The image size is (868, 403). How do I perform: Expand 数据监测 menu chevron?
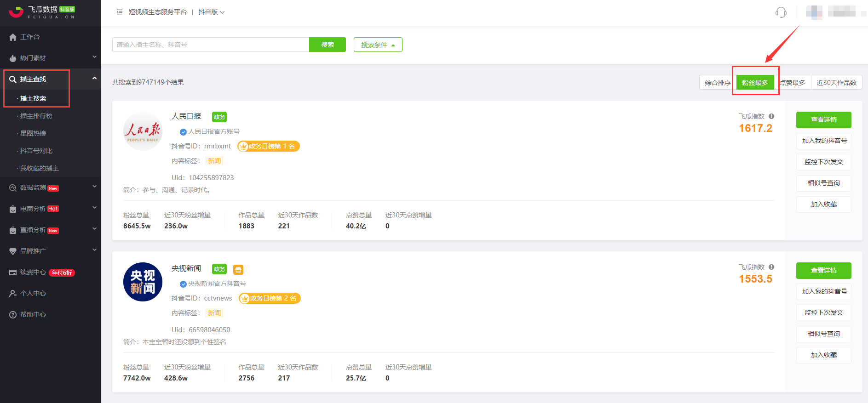tap(94, 187)
